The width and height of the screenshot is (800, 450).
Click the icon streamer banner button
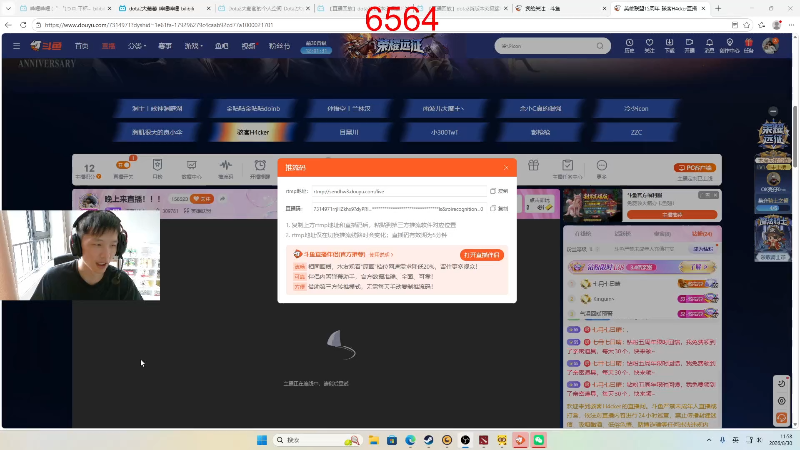(x=636, y=109)
